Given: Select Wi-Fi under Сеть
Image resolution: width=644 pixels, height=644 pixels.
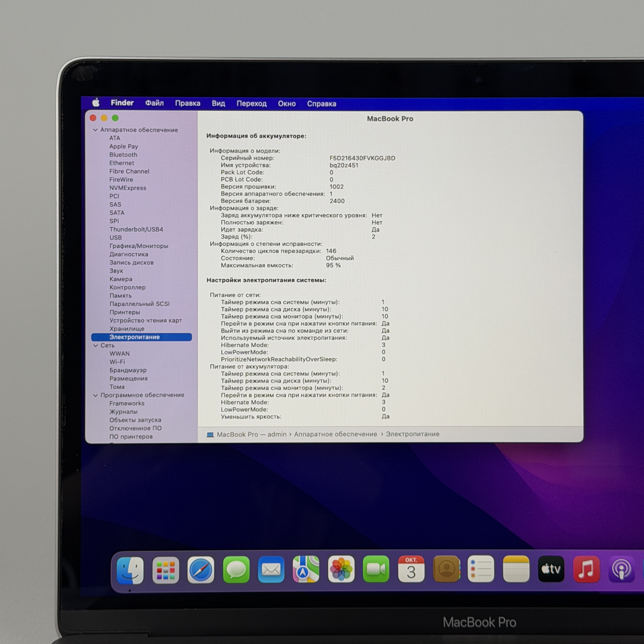Looking at the screenshot, I should click(117, 362).
